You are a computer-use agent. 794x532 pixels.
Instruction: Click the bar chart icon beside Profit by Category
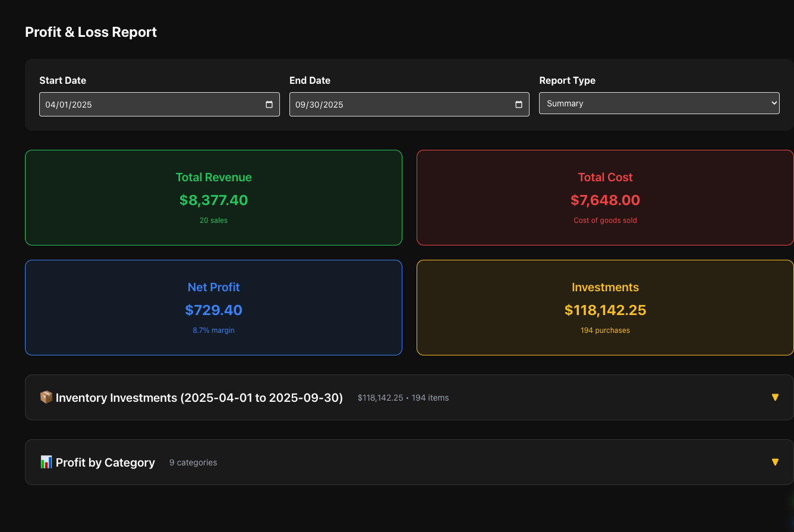click(x=46, y=462)
